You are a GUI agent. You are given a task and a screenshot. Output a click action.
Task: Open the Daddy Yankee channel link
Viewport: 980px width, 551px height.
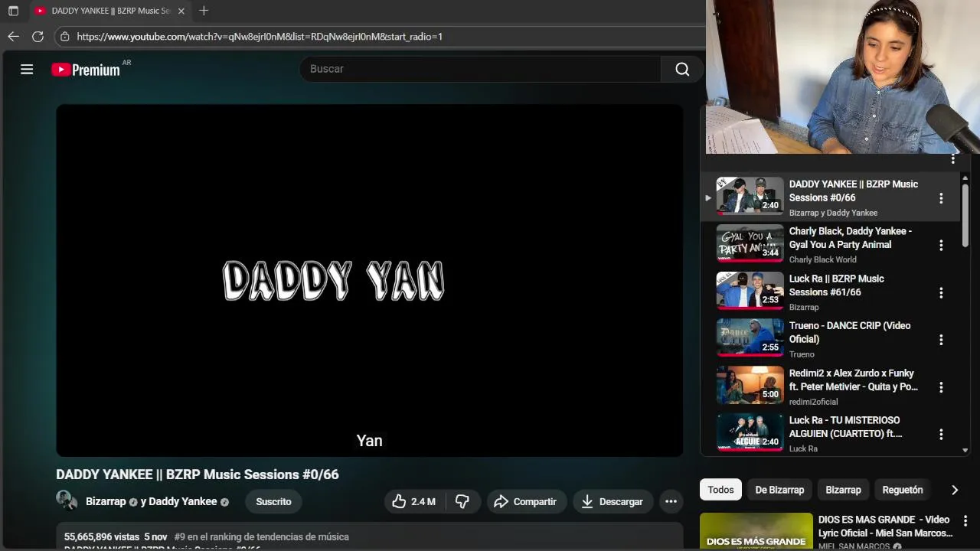coord(182,501)
